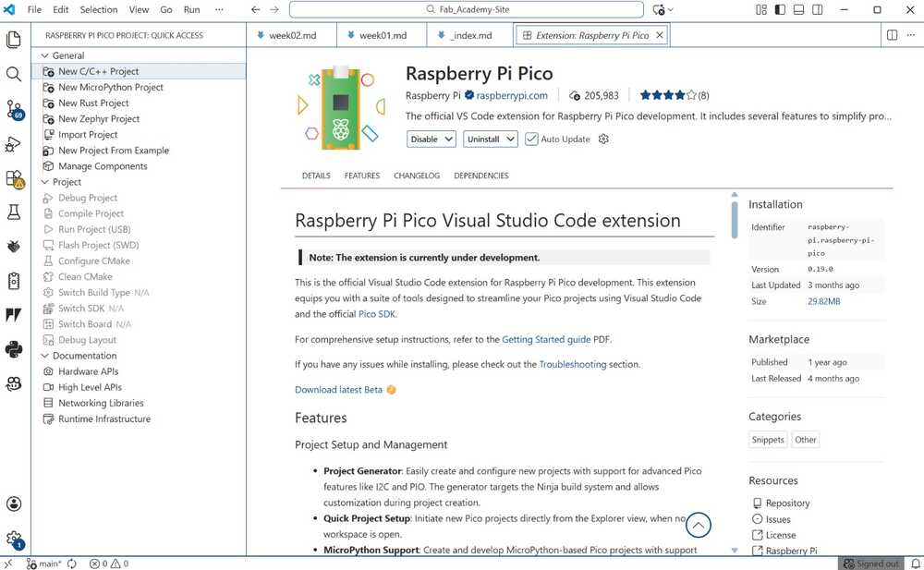Open the Extensions view
Viewport: 924px width, 570px height.
pyautogui.click(x=13, y=176)
